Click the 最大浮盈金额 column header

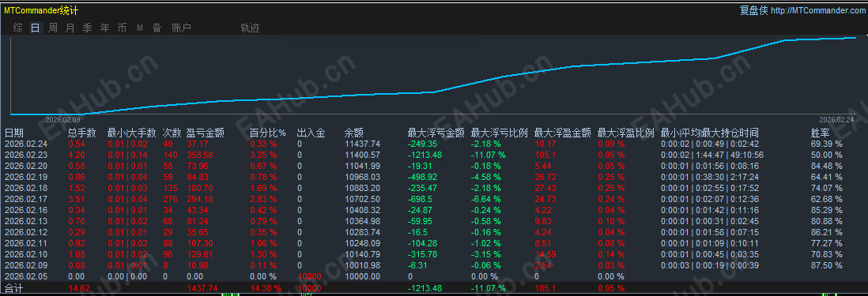click(562, 133)
